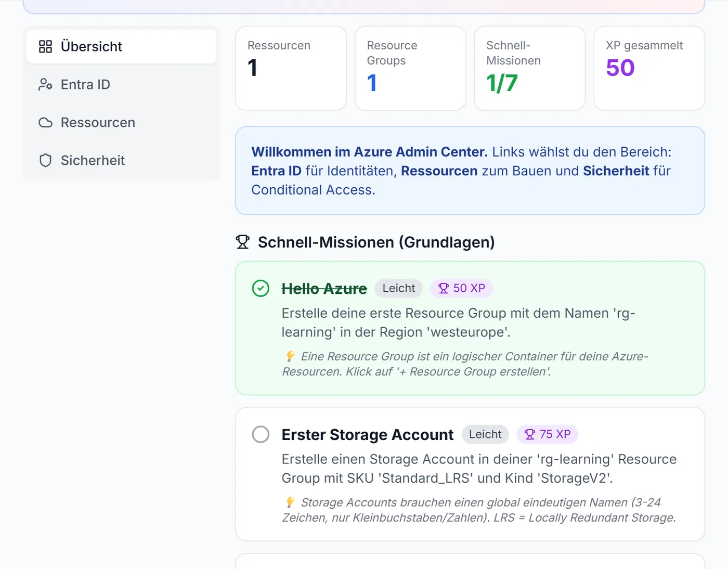Click the Übersicht grid icon in sidebar
728x569 pixels.
46,46
